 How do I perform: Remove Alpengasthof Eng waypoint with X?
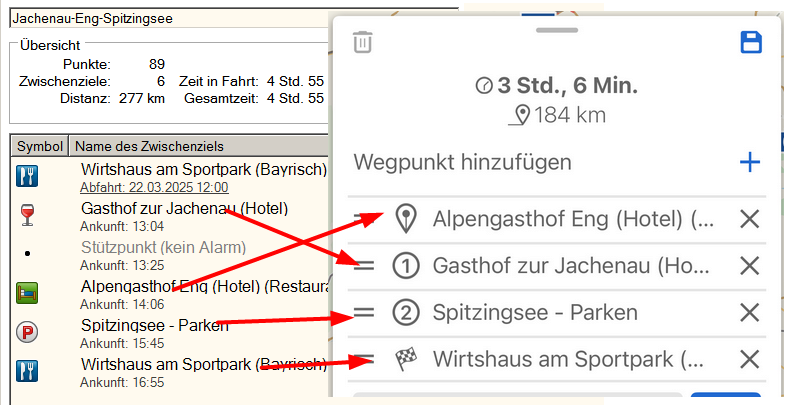pos(749,220)
